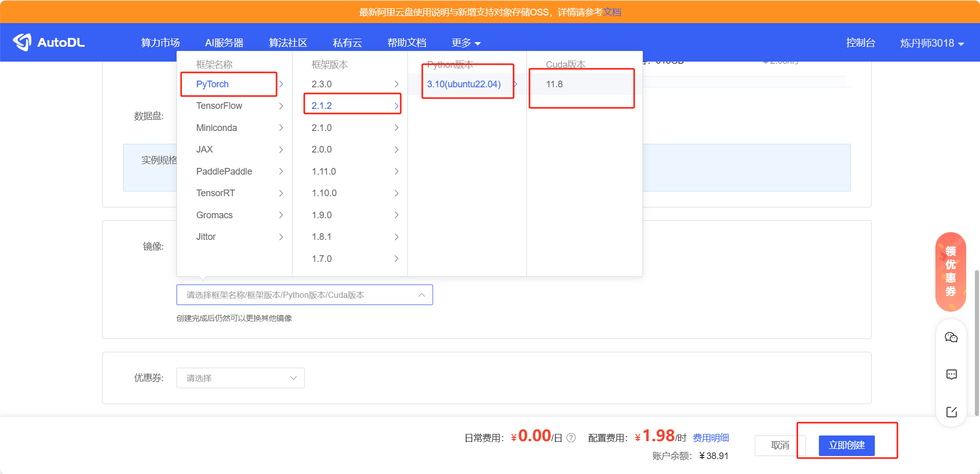Open the 优惠券 coupon dropdown

coord(241,378)
